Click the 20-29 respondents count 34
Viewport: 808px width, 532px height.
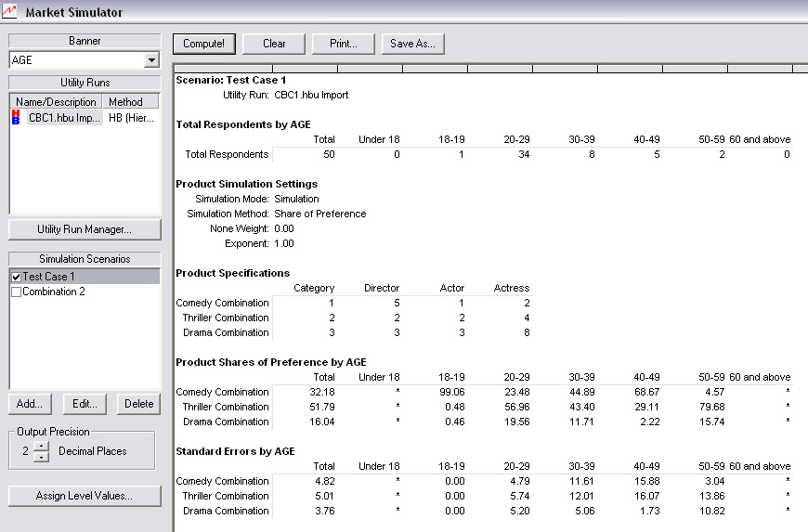(x=524, y=154)
